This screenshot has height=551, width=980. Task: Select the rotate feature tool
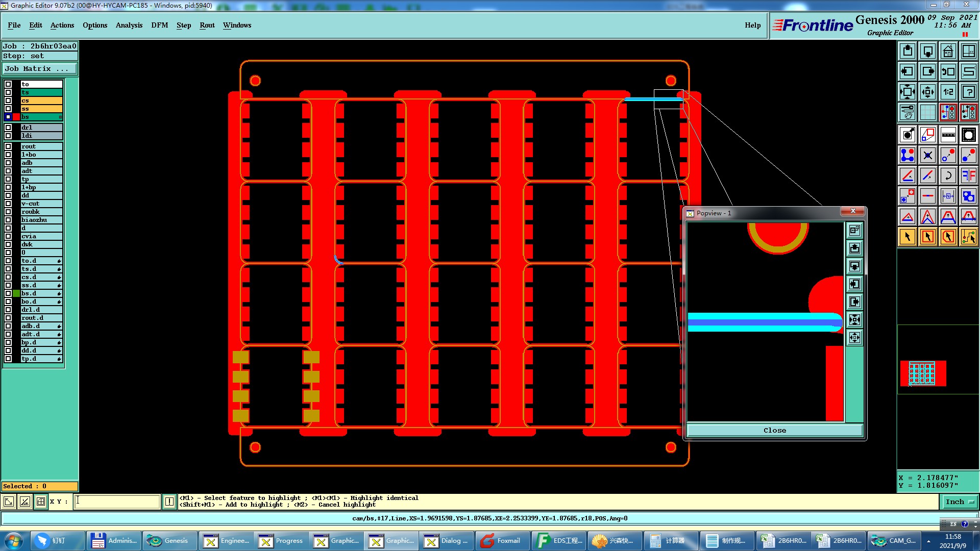[x=948, y=176]
